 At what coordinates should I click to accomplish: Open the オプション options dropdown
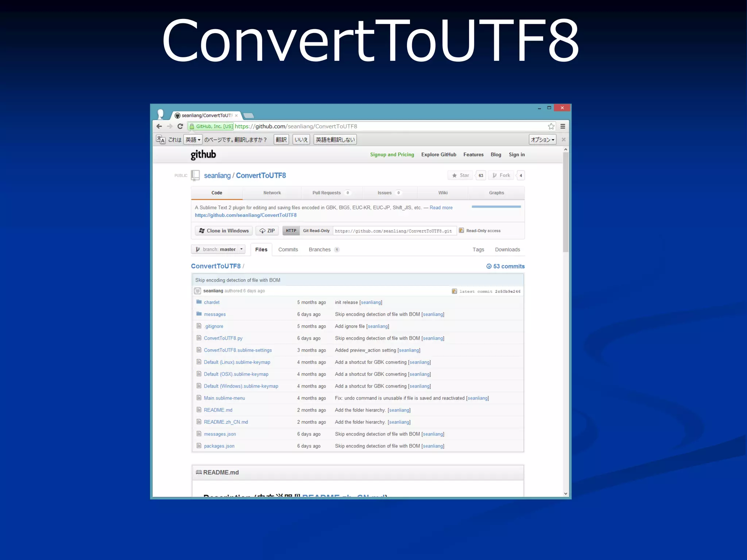click(542, 139)
